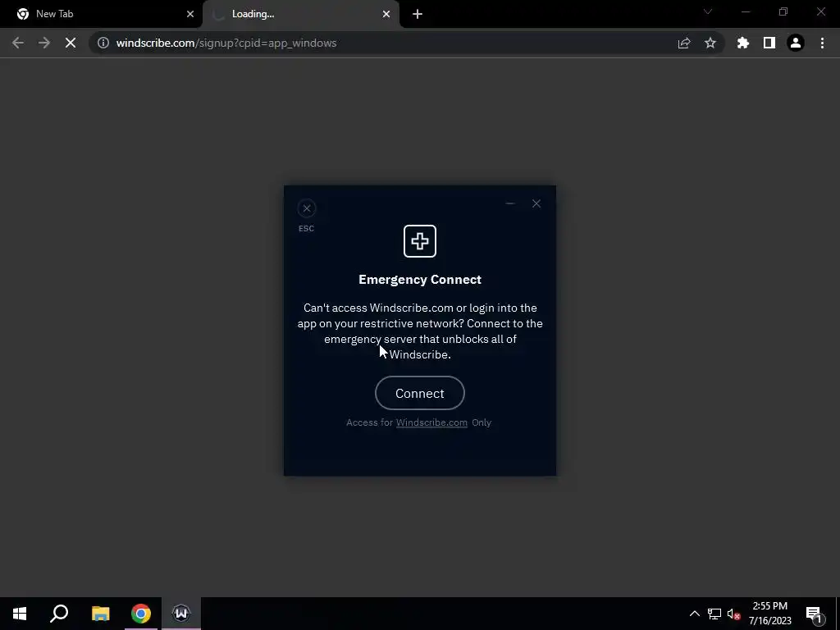Click the Chrome taskbar icon
The image size is (840, 630).
pyautogui.click(x=141, y=614)
